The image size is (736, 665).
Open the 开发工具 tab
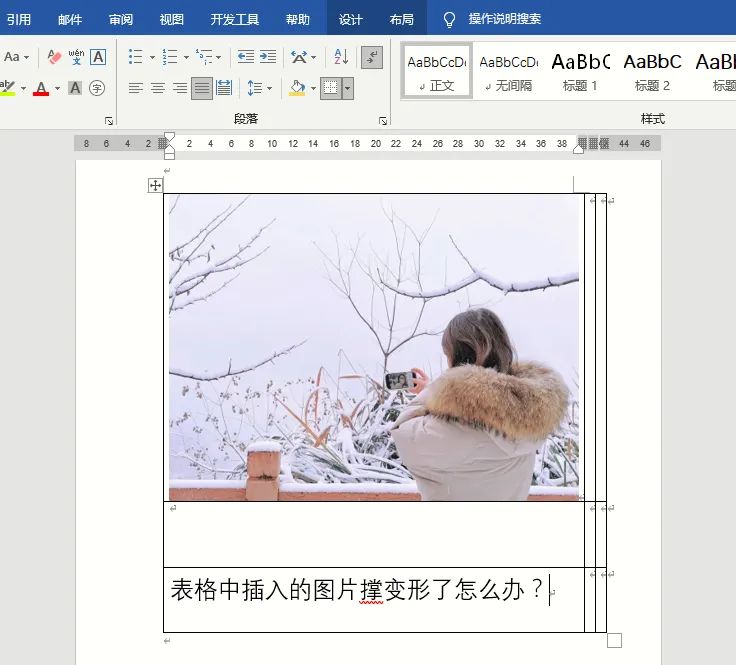(x=235, y=19)
